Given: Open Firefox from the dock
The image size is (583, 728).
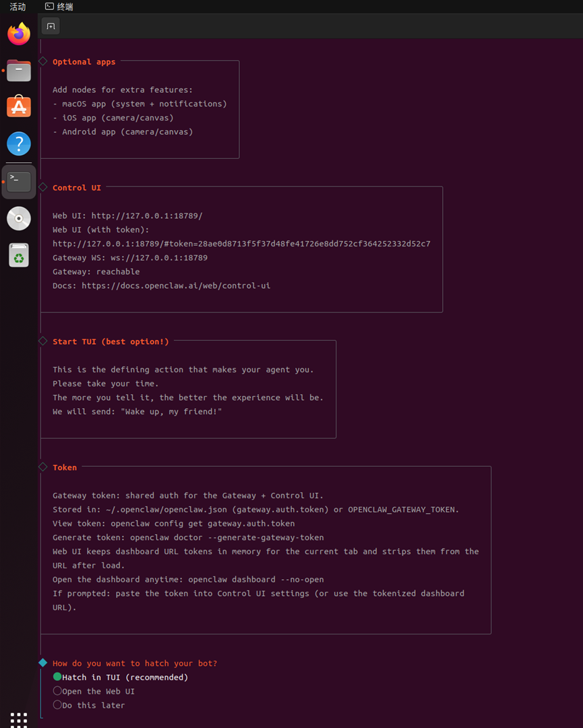Looking at the screenshot, I should [19, 34].
